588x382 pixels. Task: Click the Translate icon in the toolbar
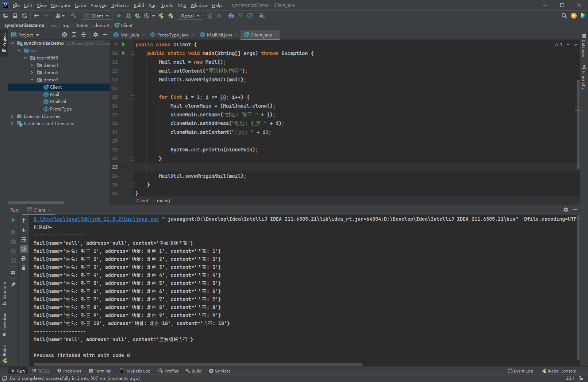(x=262, y=16)
